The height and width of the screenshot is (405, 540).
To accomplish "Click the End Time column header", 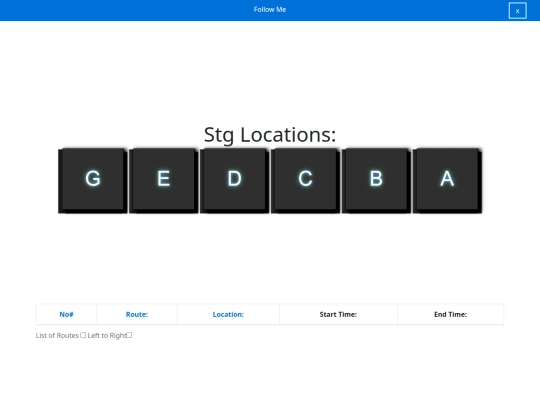I will point(450,314).
